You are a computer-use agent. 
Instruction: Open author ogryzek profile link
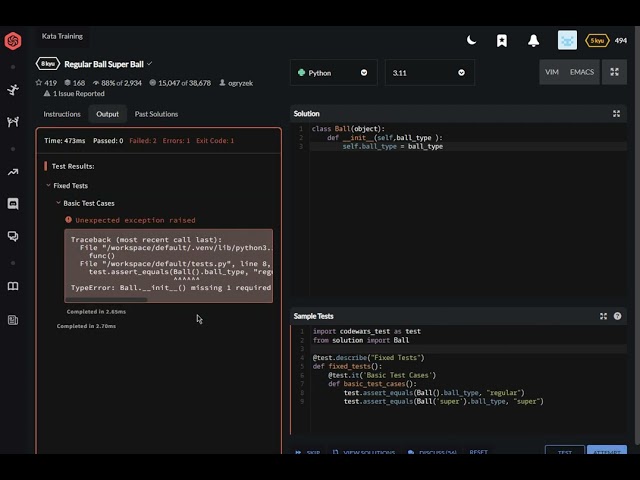coord(236,83)
